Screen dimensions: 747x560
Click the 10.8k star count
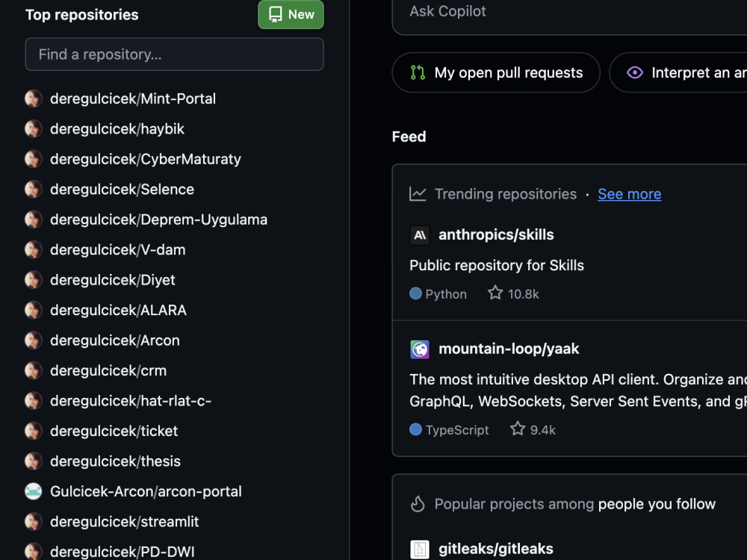coord(523,294)
